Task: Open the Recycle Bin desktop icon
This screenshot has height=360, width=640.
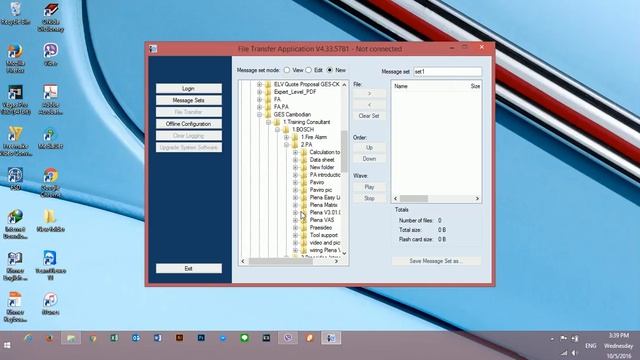Action: tap(16, 13)
